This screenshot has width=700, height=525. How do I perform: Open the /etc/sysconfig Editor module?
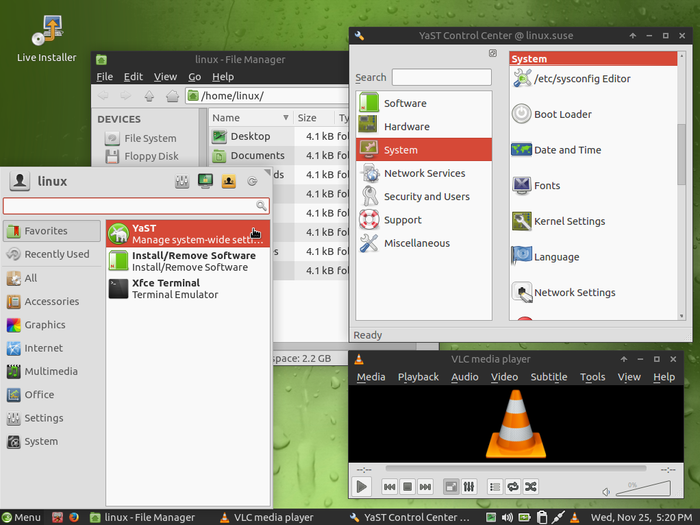click(581, 79)
